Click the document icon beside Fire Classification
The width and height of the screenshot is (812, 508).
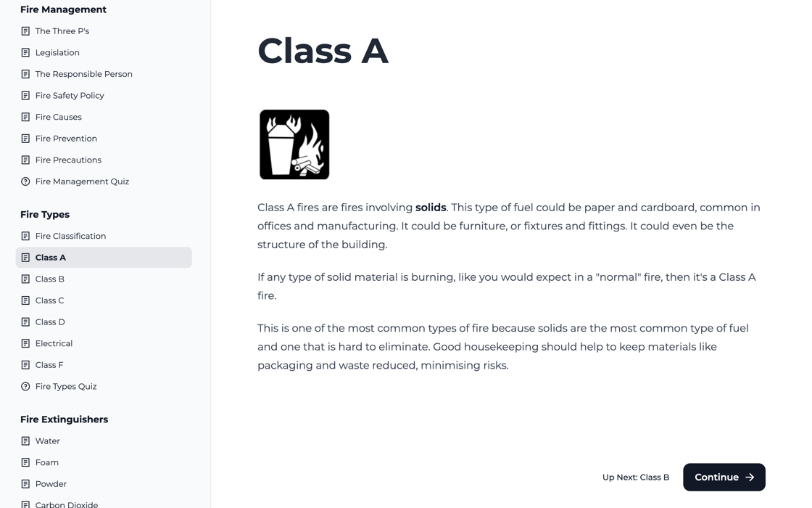pyautogui.click(x=26, y=235)
